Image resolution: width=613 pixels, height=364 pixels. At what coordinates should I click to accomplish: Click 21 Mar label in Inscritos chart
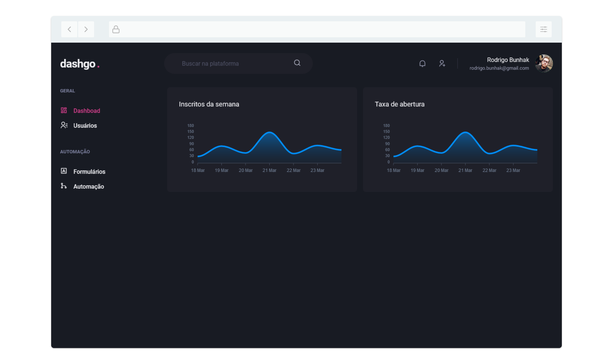pos(269,170)
